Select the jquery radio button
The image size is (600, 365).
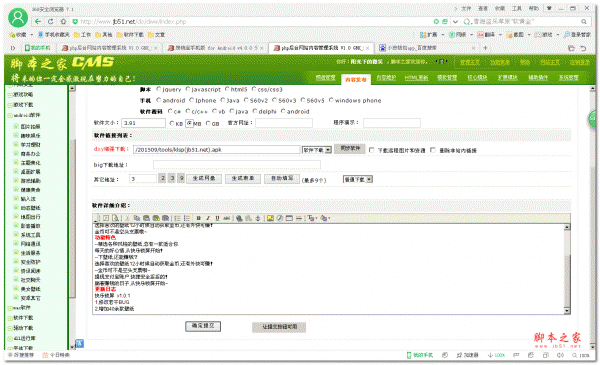click(159, 89)
